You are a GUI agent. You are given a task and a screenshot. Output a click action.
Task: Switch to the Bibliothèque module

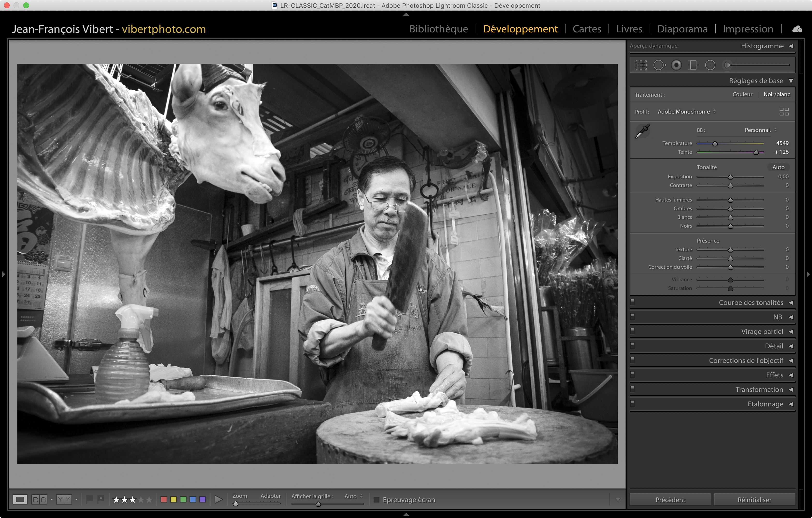tap(438, 29)
